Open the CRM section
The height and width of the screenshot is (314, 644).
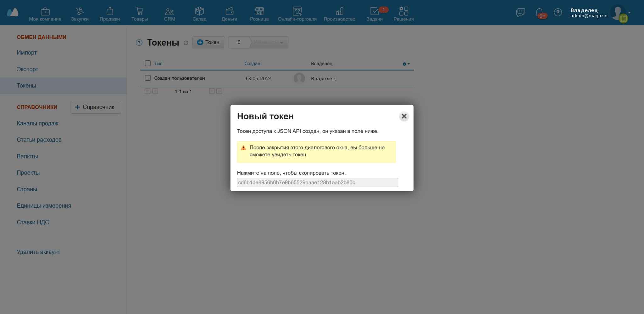tap(169, 14)
